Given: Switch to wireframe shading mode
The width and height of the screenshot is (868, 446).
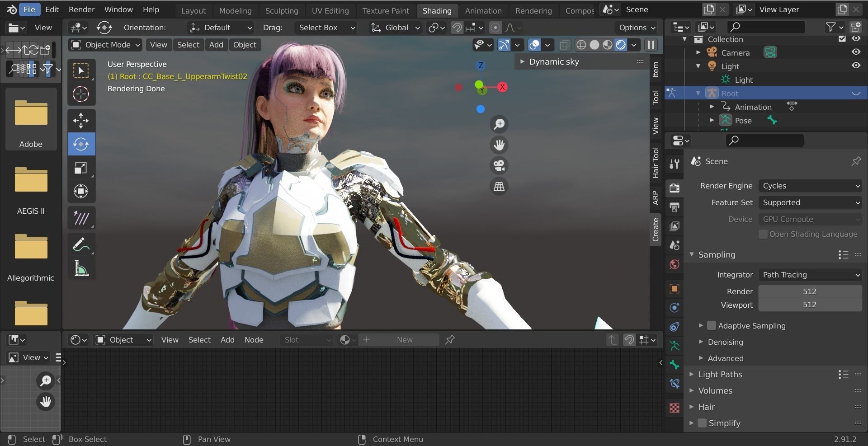Looking at the screenshot, I should (581, 45).
